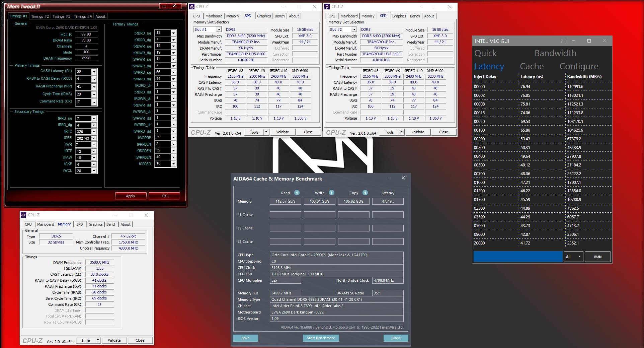Open the Cycle Time (tRAS) dropdown in Mem TweakIt
The width and height of the screenshot is (644, 348).
[94, 94]
